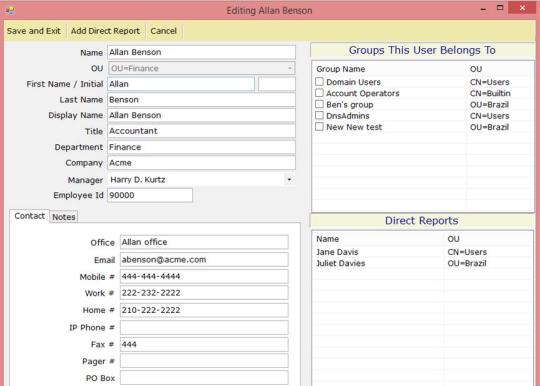Click CN=Builtin next to Account Operators

[x=490, y=93]
